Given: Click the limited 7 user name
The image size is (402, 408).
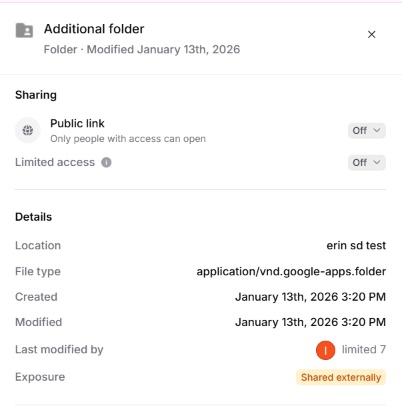Looking at the screenshot, I should (x=364, y=349).
